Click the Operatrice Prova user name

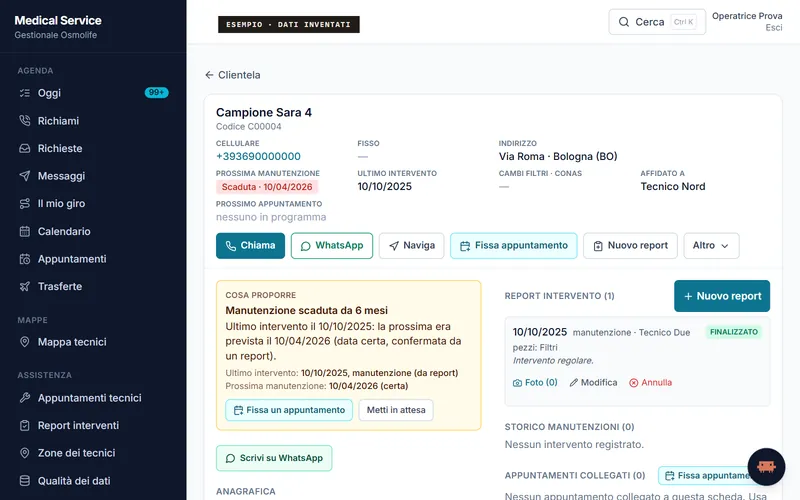(747, 16)
